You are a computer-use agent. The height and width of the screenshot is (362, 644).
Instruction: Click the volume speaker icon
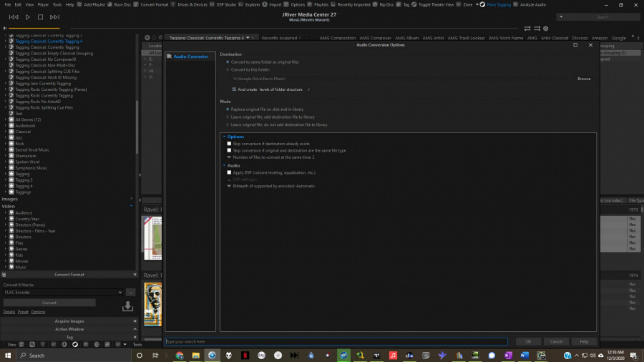pos(4,29)
